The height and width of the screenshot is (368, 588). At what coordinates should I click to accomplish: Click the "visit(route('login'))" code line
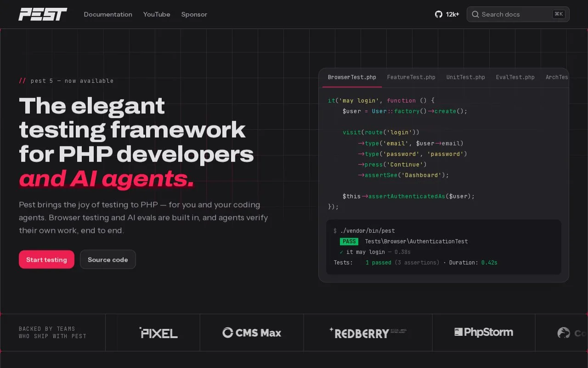(x=381, y=132)
